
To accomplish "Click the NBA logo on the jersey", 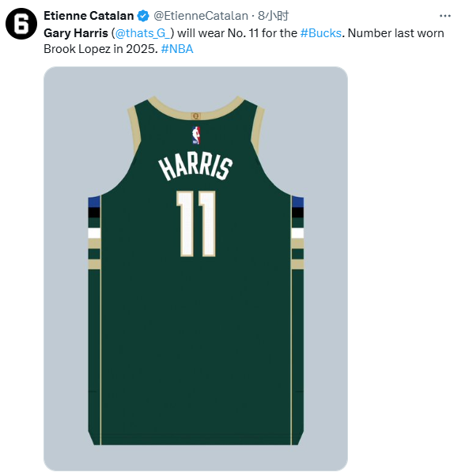I will pos(196,135).
